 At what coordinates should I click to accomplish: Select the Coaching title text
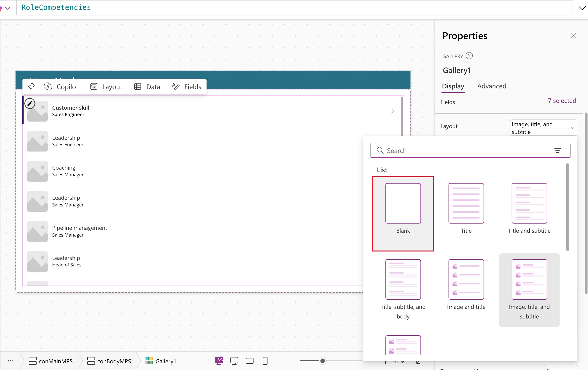(x=64, y=168)
